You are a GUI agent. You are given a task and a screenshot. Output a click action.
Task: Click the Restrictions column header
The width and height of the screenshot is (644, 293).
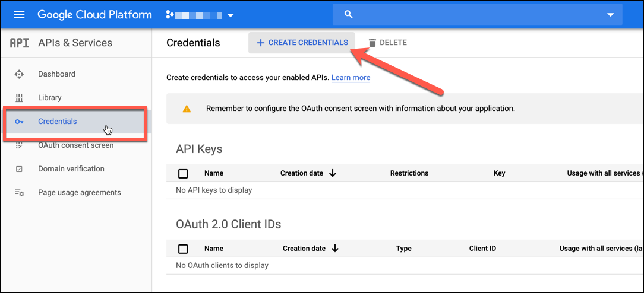409,173
